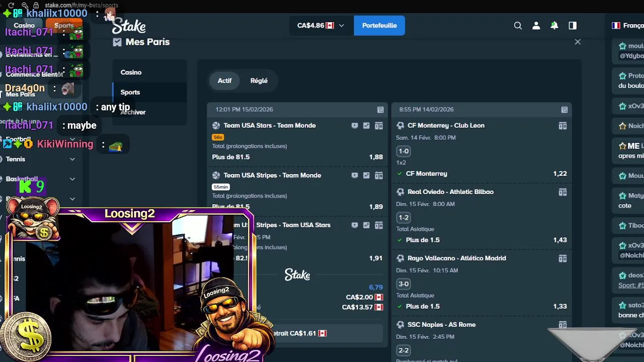
Task: Expand the Basketball section chevron
Action: [x=72, y=179]
